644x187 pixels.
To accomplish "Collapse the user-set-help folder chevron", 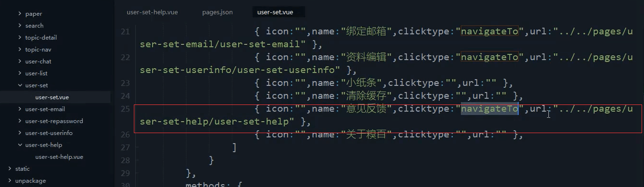I will [x=20, y=145].
